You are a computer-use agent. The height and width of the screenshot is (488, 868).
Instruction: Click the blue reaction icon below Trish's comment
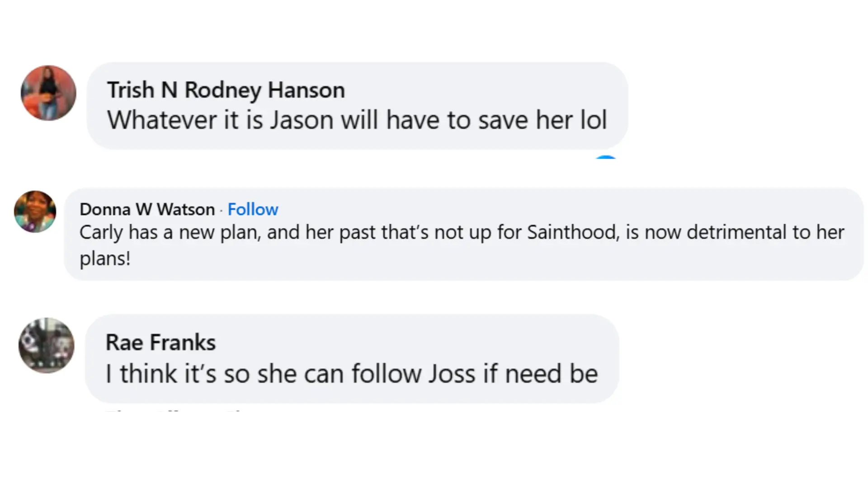click(x=606, y=157)
